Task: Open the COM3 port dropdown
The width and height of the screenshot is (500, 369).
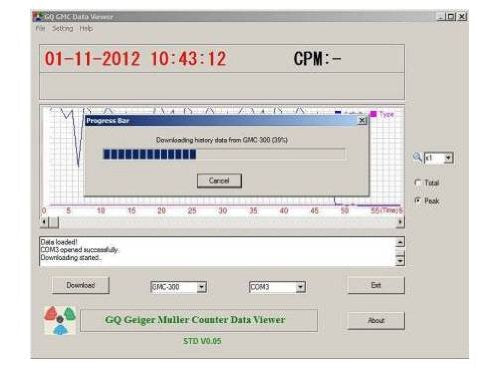Action: click(301, 287)
